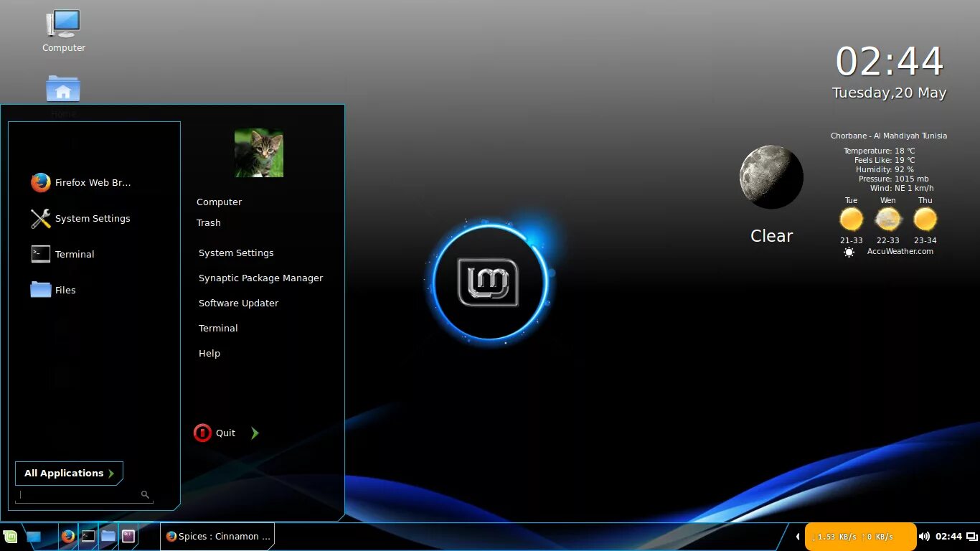Click the Feels Like: 19 °C reading
Image resolution: width=980 pixels, height=551 pixels.
click(x=885, y=160)
